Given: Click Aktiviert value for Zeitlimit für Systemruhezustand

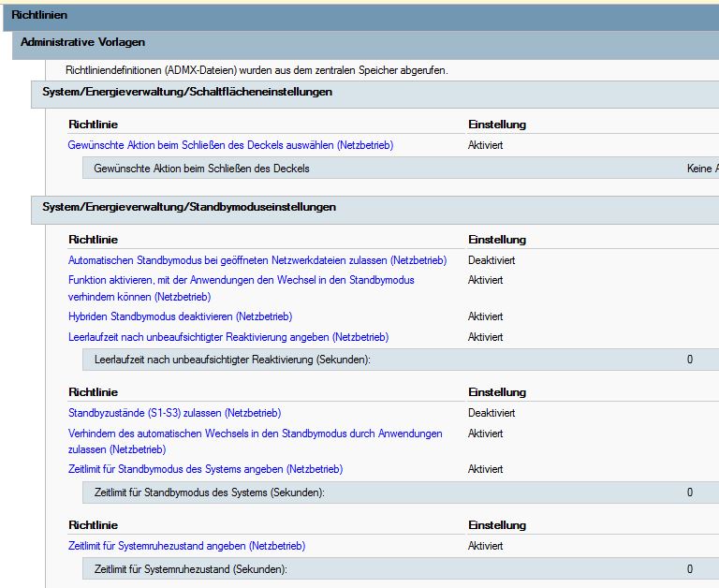Looking at the screenshot, I should 486,546.
